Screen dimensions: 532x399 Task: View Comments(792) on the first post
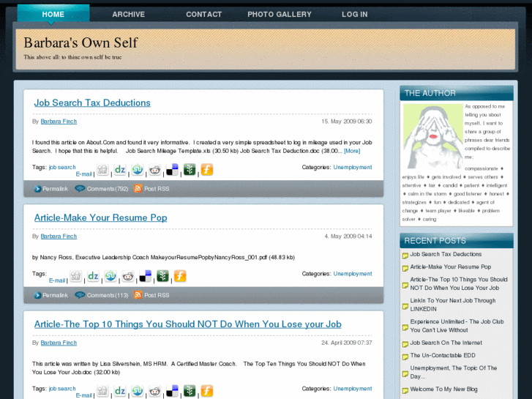coord(102,189)
